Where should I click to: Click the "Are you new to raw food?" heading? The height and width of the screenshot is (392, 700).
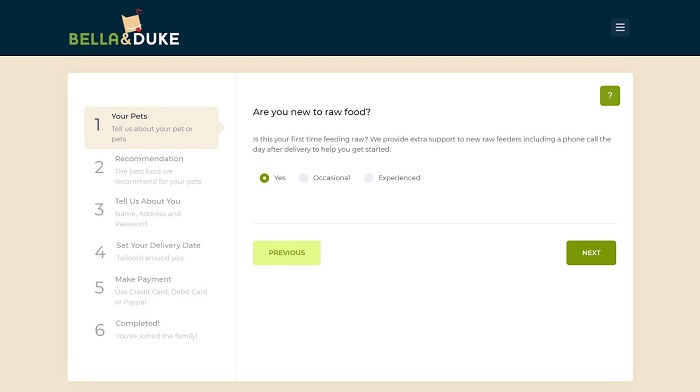click(x=312, y=112)
